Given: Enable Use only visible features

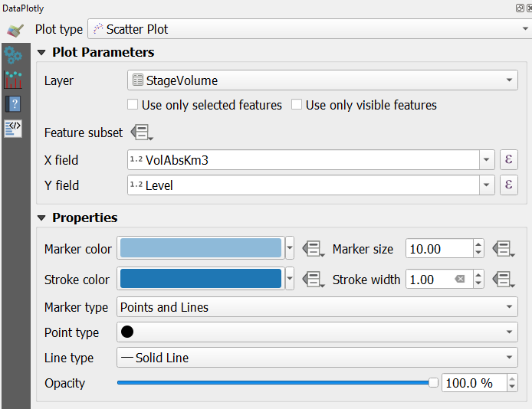Looking at the screenshot, I should (297, 105).
